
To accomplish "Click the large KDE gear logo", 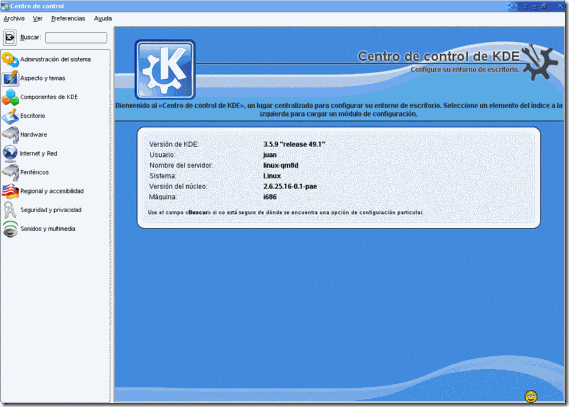I will (x=165, y=69).
